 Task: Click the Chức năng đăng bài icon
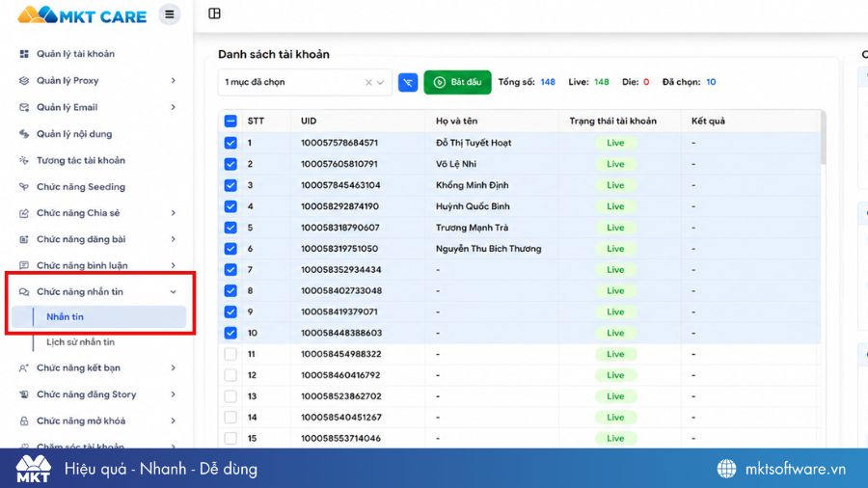tap(24, 239)
